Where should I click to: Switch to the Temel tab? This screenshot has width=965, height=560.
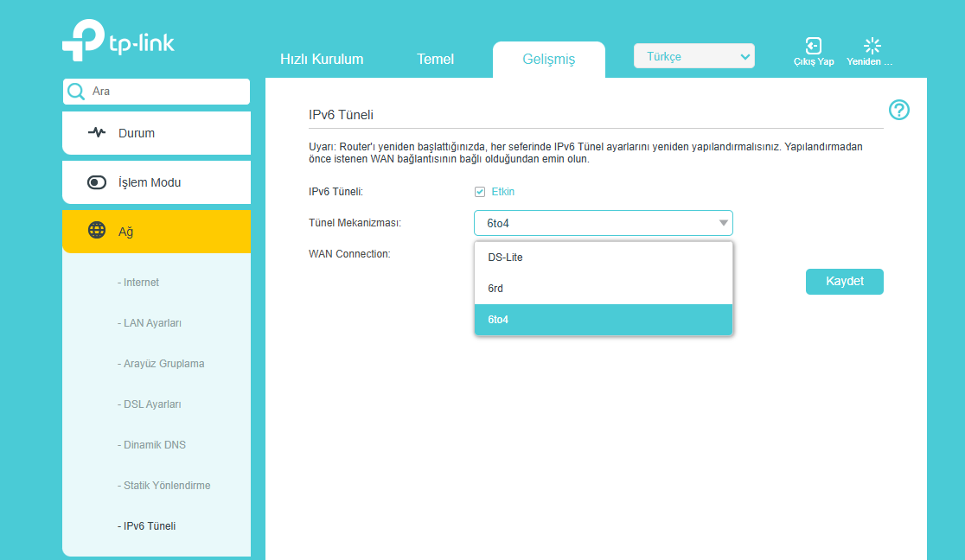coord(435,59)
